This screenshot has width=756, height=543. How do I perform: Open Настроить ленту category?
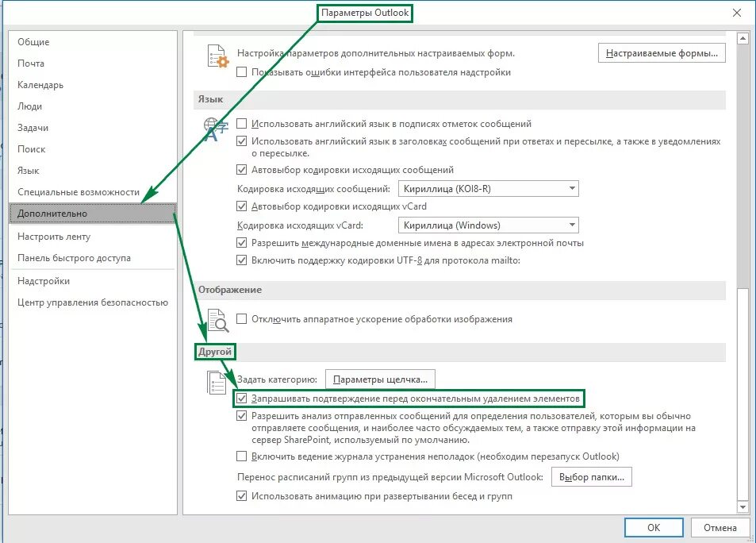[x=93, y=237]
